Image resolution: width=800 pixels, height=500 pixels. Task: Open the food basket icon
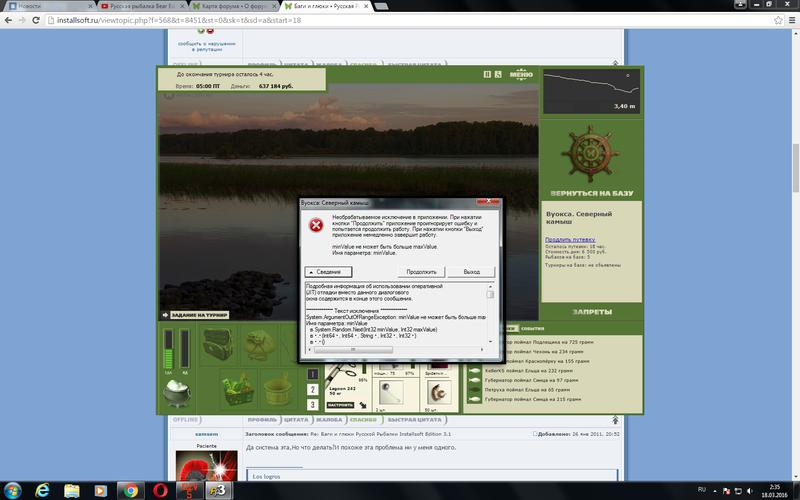(x=238, y=390)
